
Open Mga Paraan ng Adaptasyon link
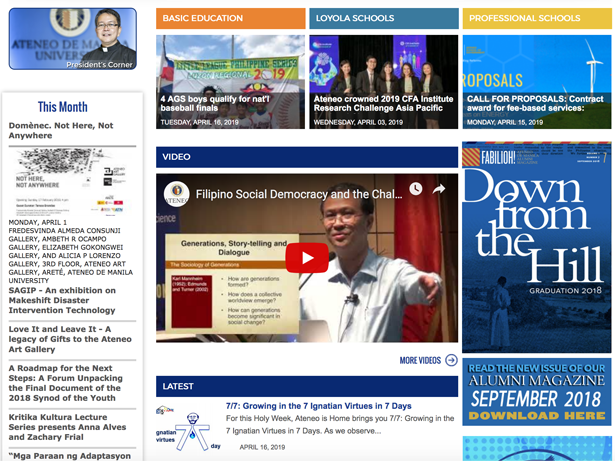pyautogui.click(x=70, y=456)
